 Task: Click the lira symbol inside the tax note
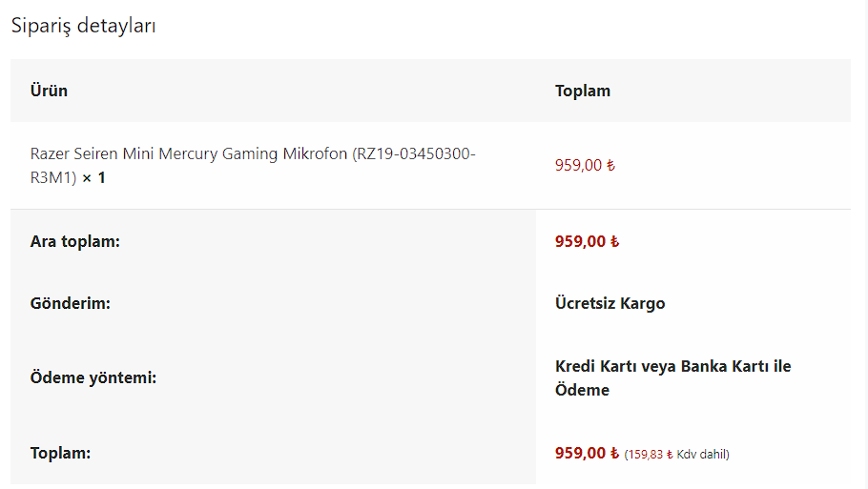[x=670, y=455]
